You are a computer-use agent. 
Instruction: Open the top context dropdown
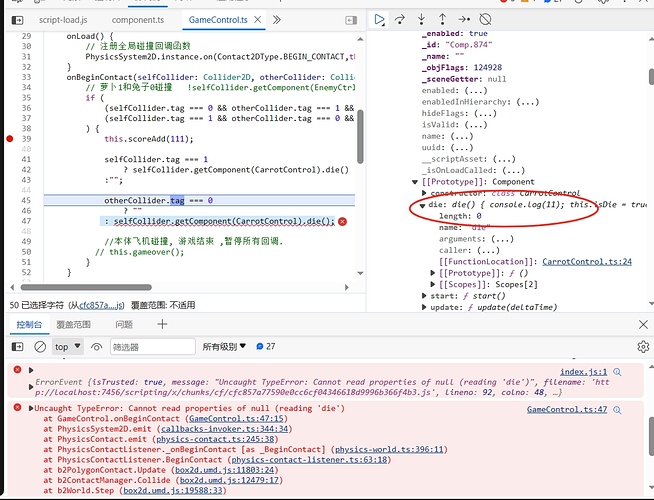(x=68, y=347)
